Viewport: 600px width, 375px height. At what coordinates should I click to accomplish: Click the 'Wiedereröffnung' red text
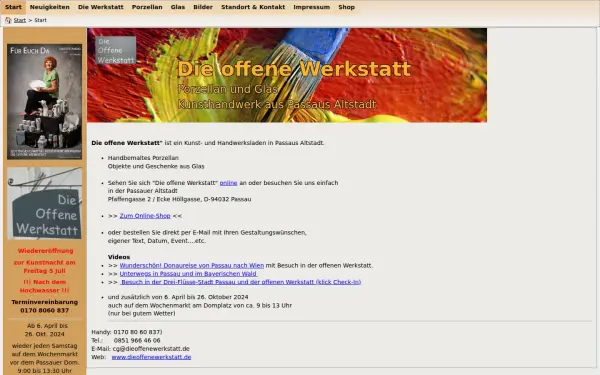(45, 251)
